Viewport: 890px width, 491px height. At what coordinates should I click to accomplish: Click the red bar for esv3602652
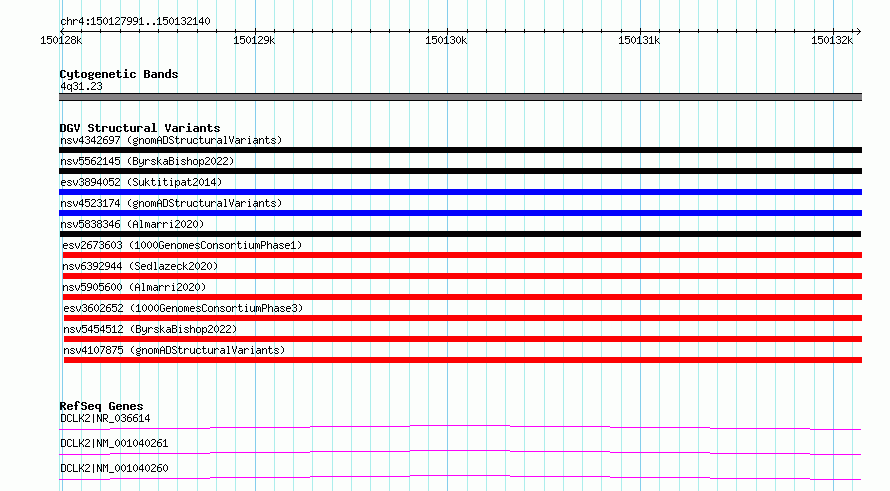(x=463, y=318)
